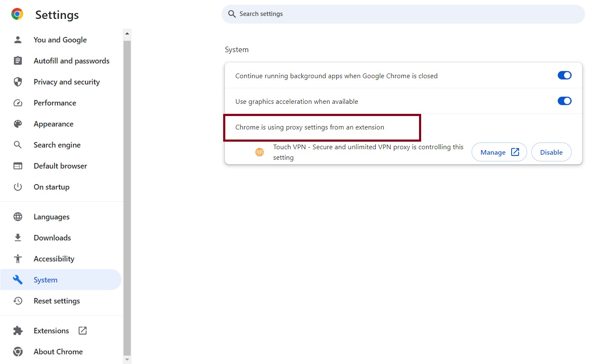Image resolution: width=596 pixels, height=364 pixels.
Task: Open You and Google settings
Action: pos(60,40)
